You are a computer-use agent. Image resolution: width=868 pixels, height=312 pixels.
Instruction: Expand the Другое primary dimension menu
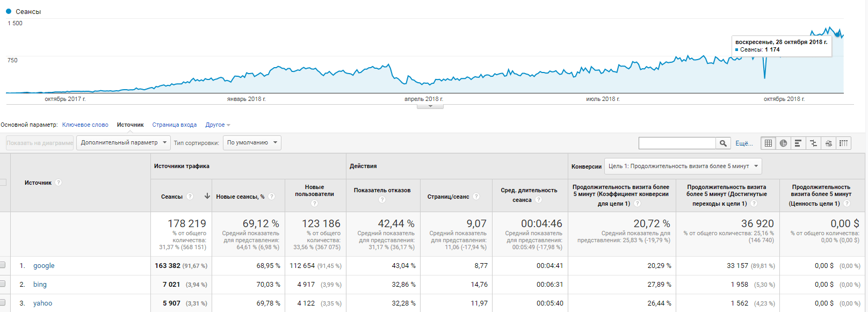tap(218, 125)
